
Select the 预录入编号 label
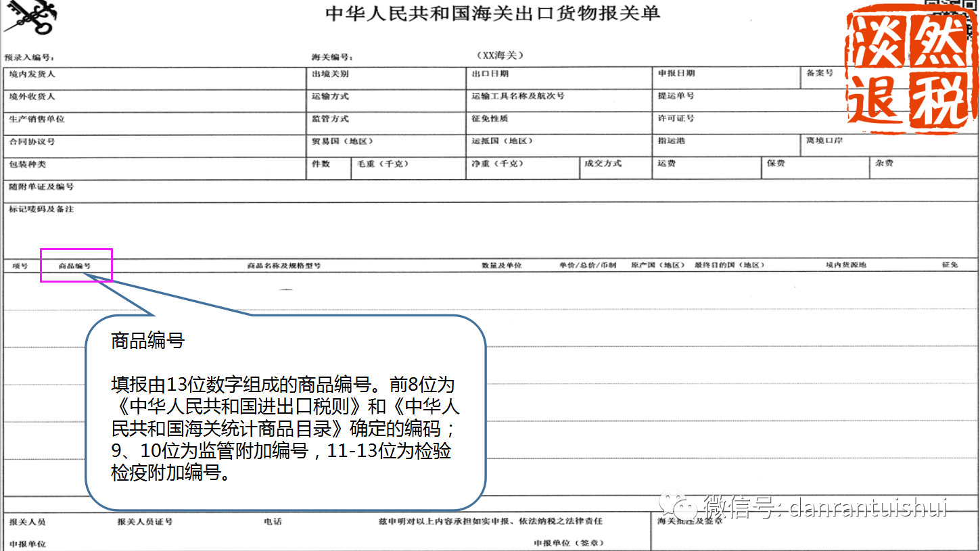click(x=29, y=57)
